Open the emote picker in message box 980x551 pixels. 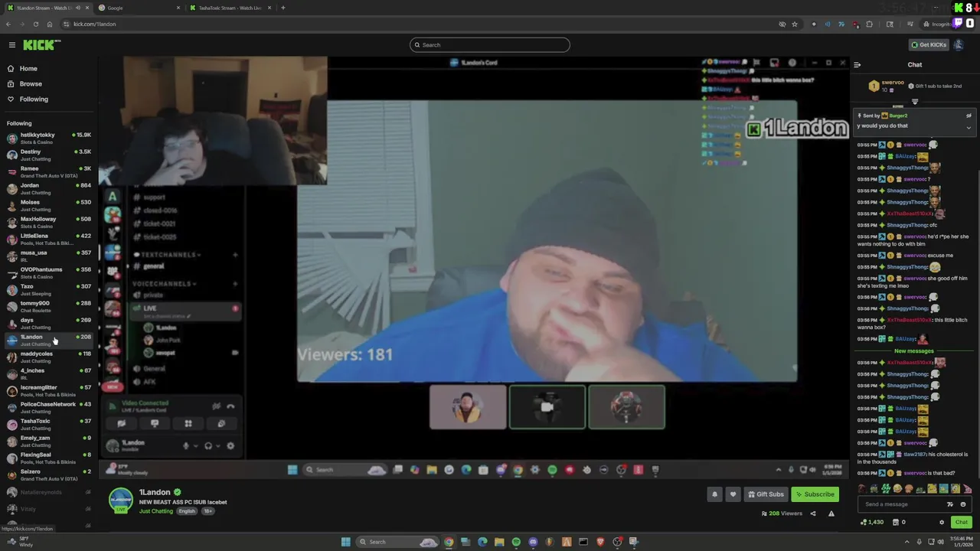pos(963,504)
